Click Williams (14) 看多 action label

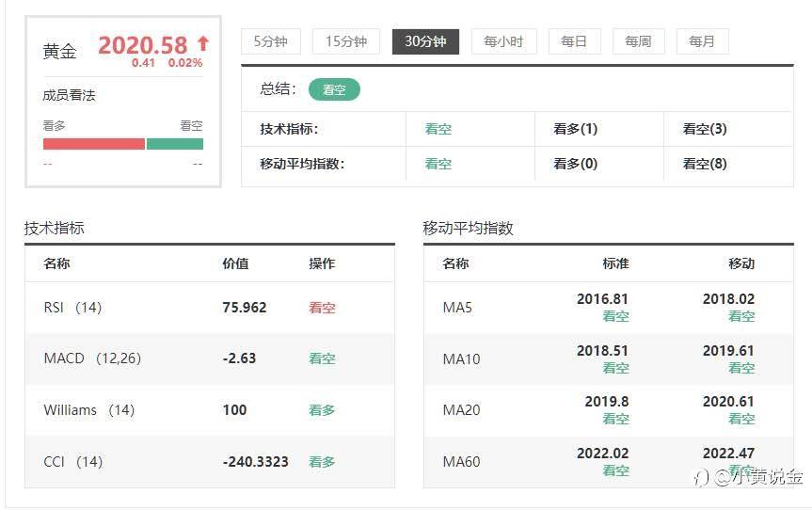[x=322, y=410]
